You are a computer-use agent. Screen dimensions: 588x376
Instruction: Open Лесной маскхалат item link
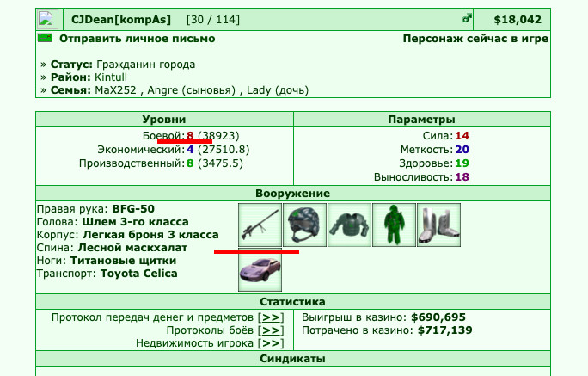(132, 248)
